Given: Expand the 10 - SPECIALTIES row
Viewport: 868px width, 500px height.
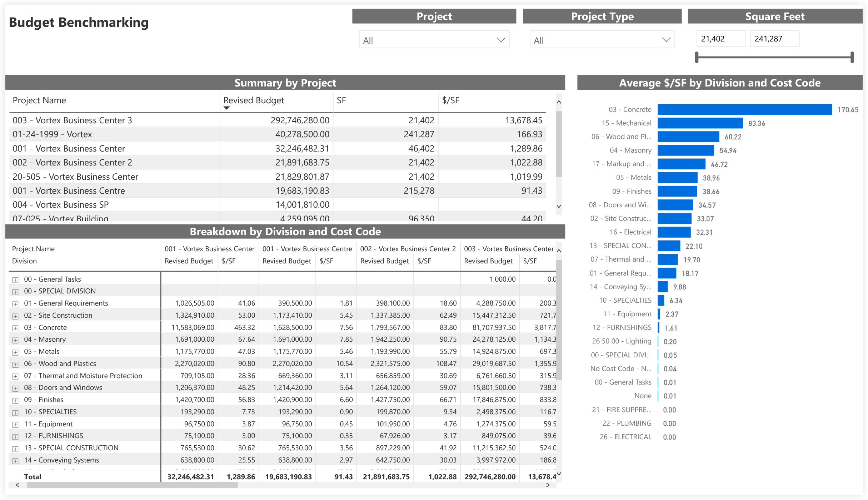Looking at the screenshot, I should (15, 413).
